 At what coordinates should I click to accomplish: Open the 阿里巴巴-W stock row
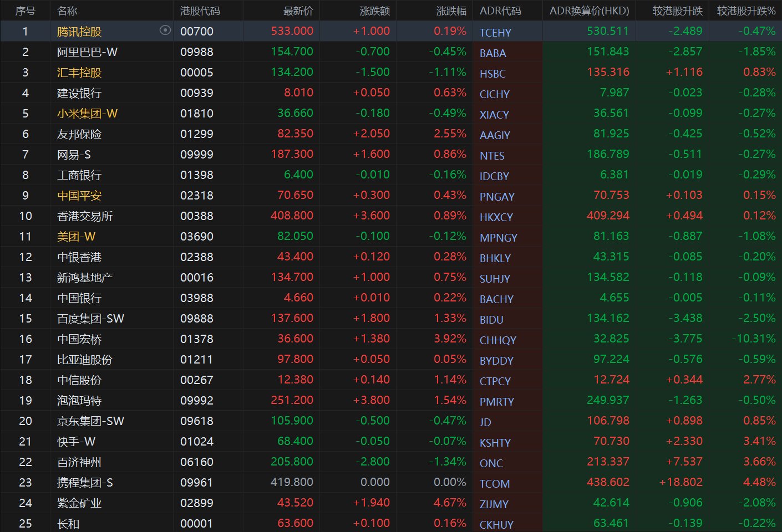coord(87,52)
